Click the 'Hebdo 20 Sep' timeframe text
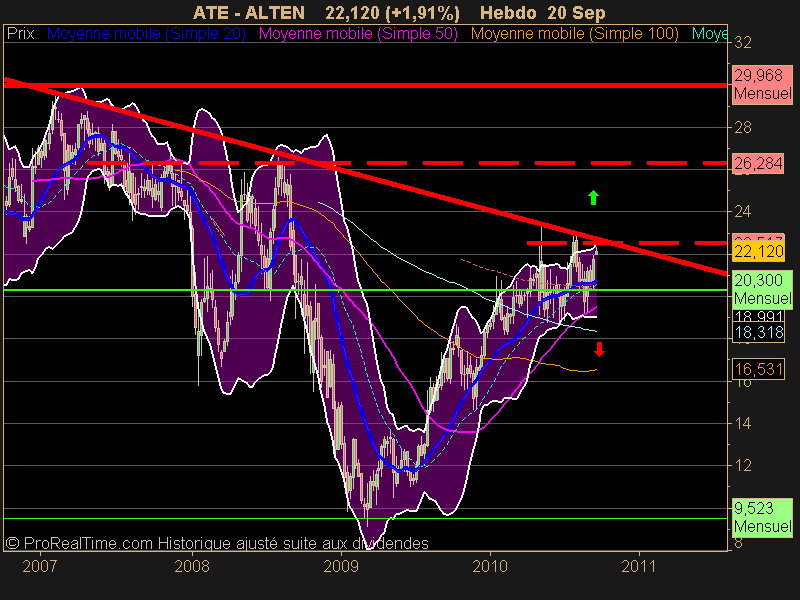Viewport: 800px width, 600px height. (x=543, y=12)
